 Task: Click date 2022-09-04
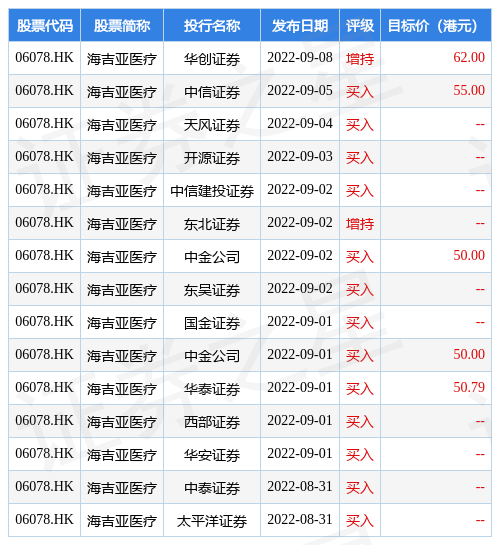(300, 123)
